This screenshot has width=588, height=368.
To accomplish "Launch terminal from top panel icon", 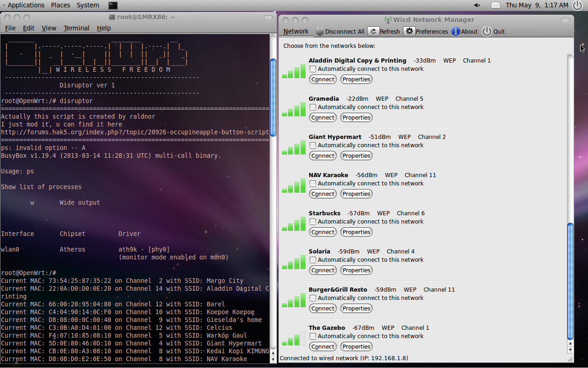I will [x=113, y=5].
